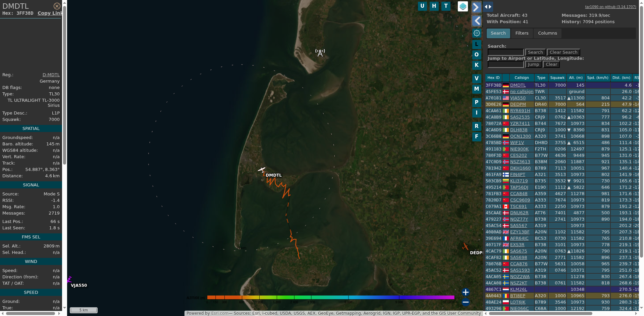Switch to the Search tab
The width and height of the screenshot is (644, 316).
[498, 33]
